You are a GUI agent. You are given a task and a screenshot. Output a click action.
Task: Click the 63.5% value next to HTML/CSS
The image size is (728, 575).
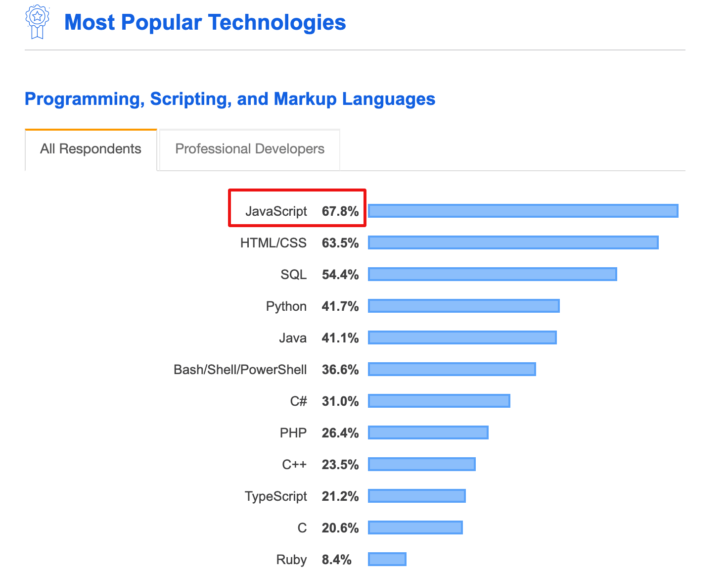(x=340, y=243)
